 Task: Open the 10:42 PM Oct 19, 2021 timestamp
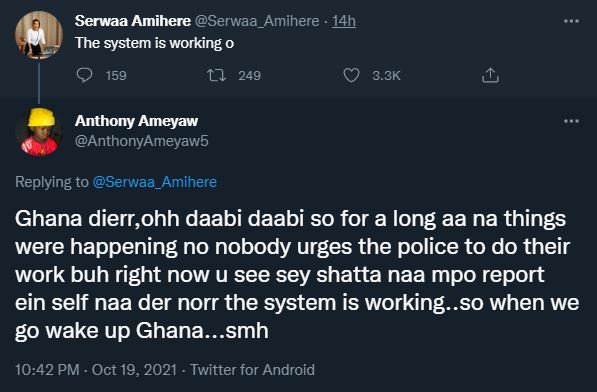coord(96,370)
